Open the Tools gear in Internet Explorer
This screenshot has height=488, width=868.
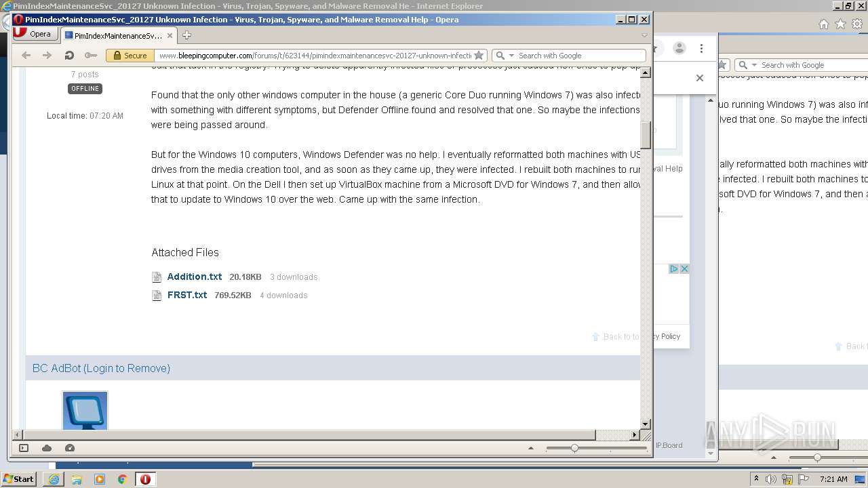point(858,24)
